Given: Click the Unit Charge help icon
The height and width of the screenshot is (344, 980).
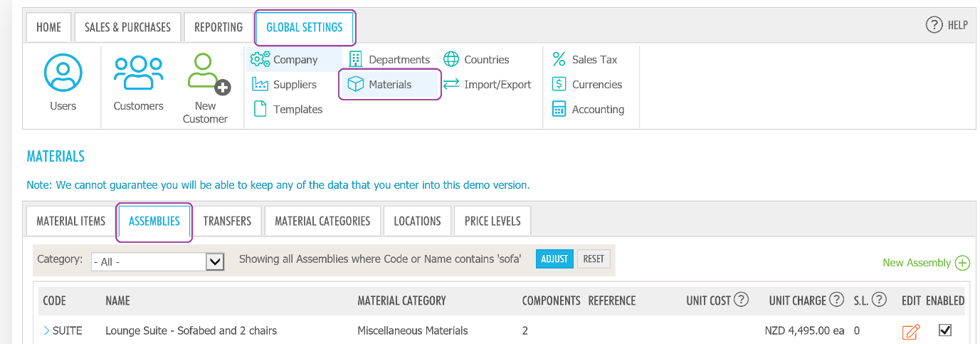Looking at the screenshot, I should 836,300.
